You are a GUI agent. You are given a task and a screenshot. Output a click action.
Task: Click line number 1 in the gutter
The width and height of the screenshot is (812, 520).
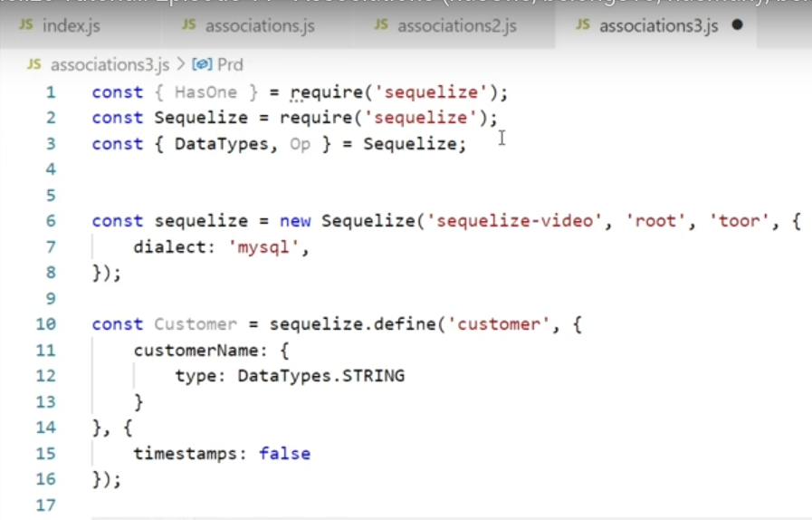pos(51,92)
